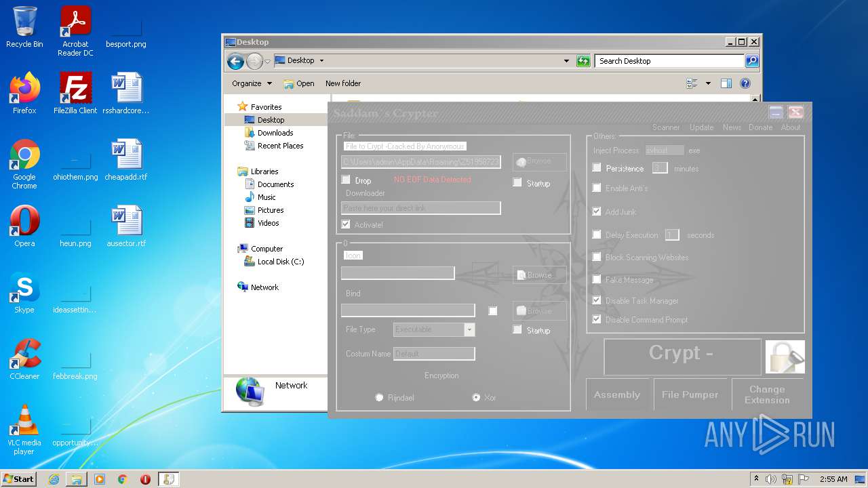Toggle the Startup checkbox in File section
The width and height of the screenshot is (868, 488).
coord(517,182)
